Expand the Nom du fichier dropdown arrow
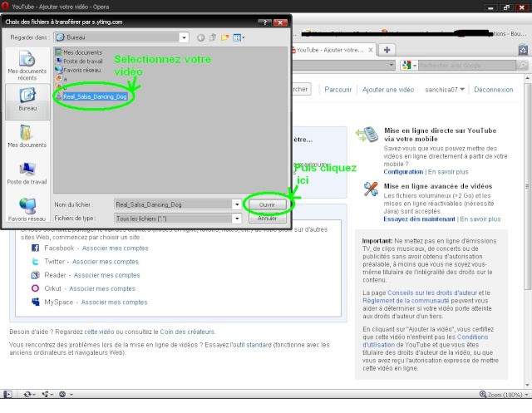This screenshot has width=532, height=413. tap(237, 204)
